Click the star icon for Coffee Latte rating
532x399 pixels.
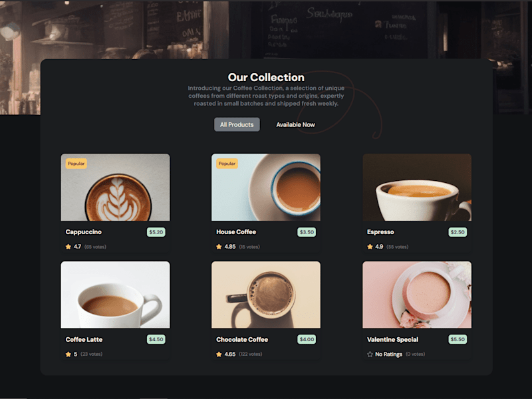tap(68, 354)
